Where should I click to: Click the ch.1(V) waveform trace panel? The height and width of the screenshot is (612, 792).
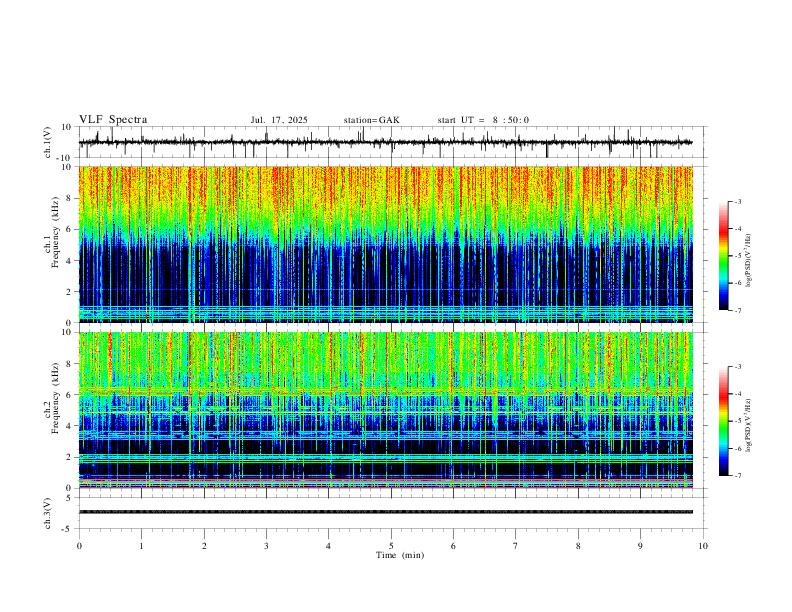click(393, 142)
